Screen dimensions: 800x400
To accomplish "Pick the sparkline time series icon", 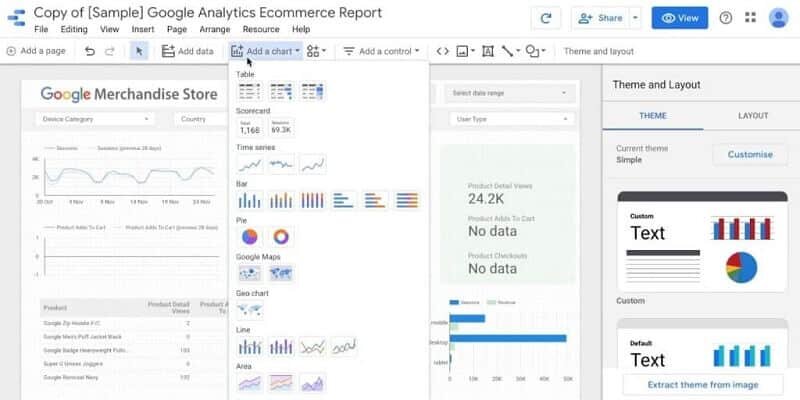I will 281,164.
